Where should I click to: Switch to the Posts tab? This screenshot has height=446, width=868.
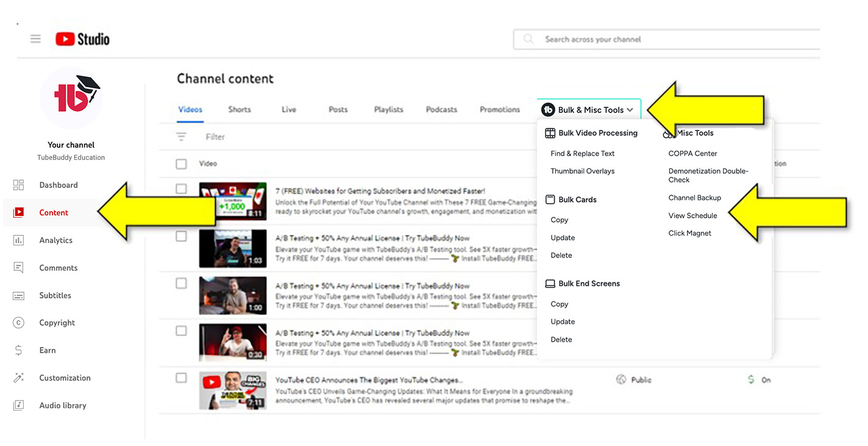coord(338,109)
